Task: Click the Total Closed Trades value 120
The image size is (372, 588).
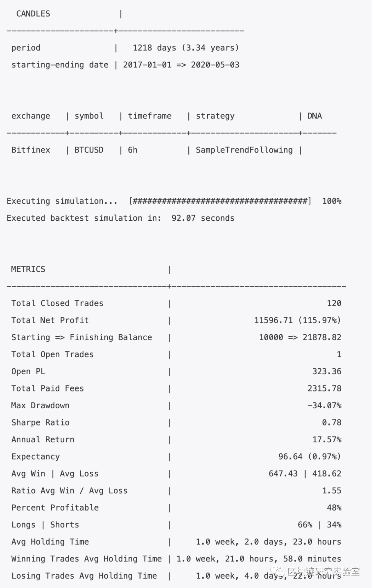Action: pyautogui.click(x=334, y=303)
